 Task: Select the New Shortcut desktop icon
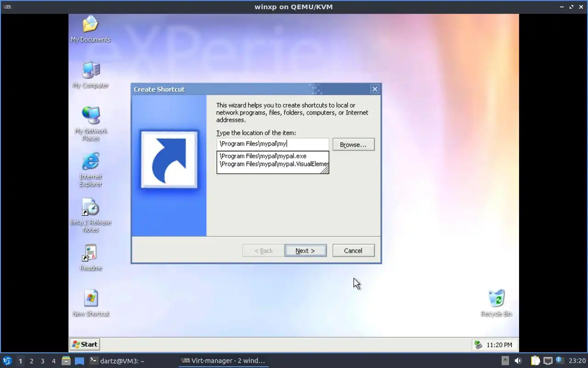click(90, 303)
